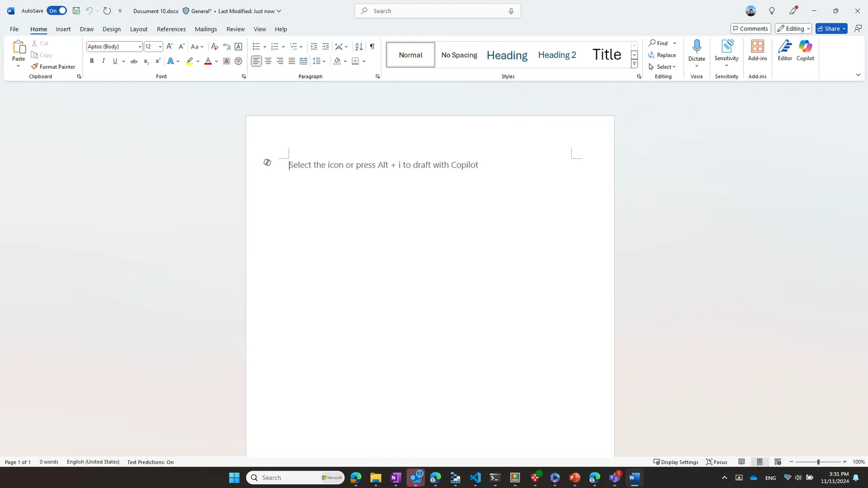The width and height of the screenshot is (868, 488).
Task: Apply italic formatting
Action: pos(103,61)
